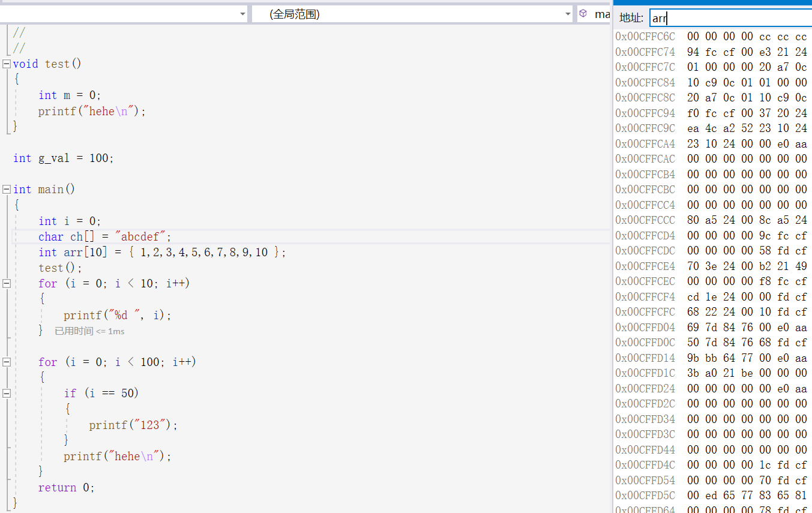Select memory address 0x00CFFCCC
Viewport: 812px width, 513px height.
pyautogui.click(x=645, y=220)
